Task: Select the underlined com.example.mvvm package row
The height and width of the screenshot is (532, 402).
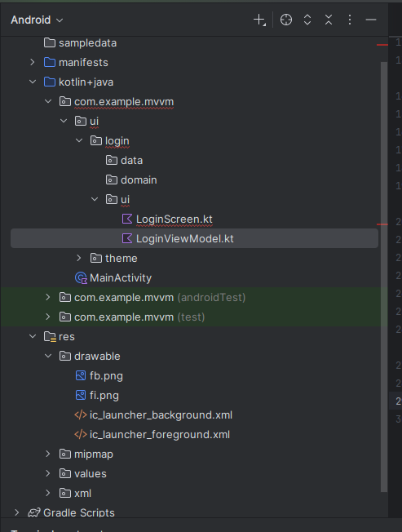Action: pos(194,101)
